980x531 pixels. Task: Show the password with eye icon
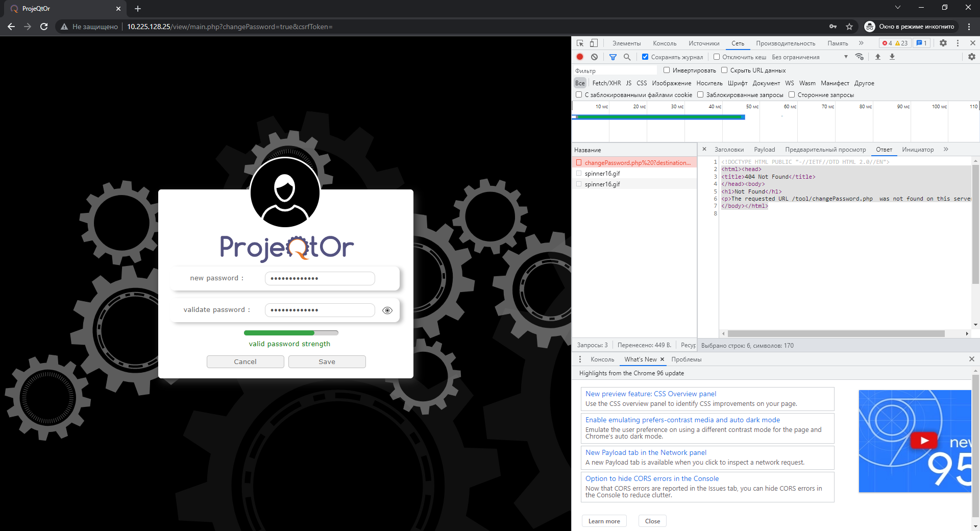387,310
